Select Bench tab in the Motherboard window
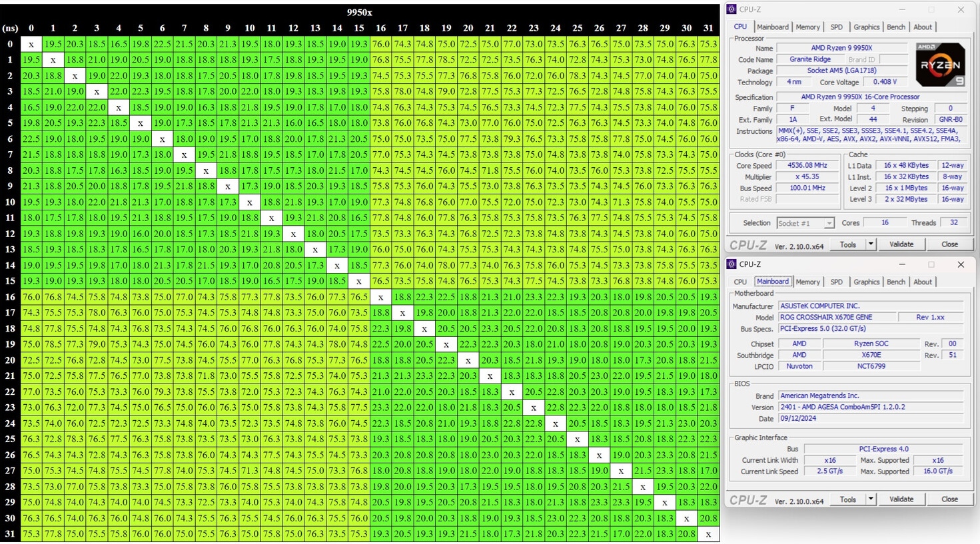 click(895, 282)
